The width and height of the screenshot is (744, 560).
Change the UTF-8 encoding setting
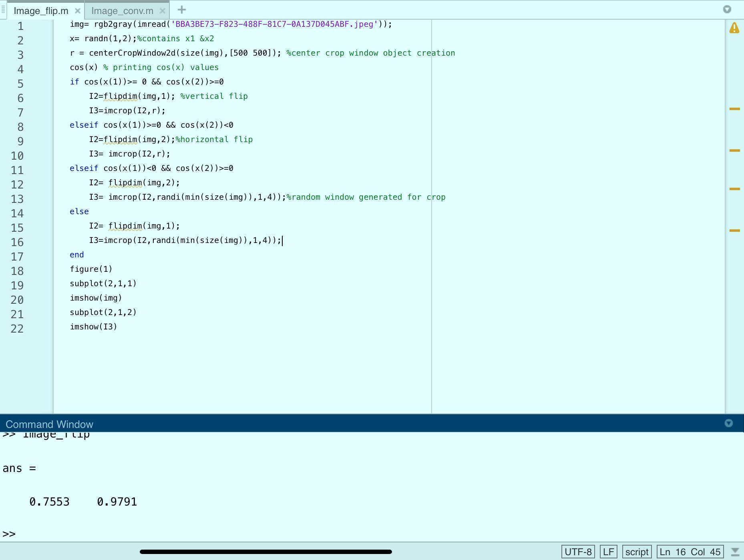point(578,552)
